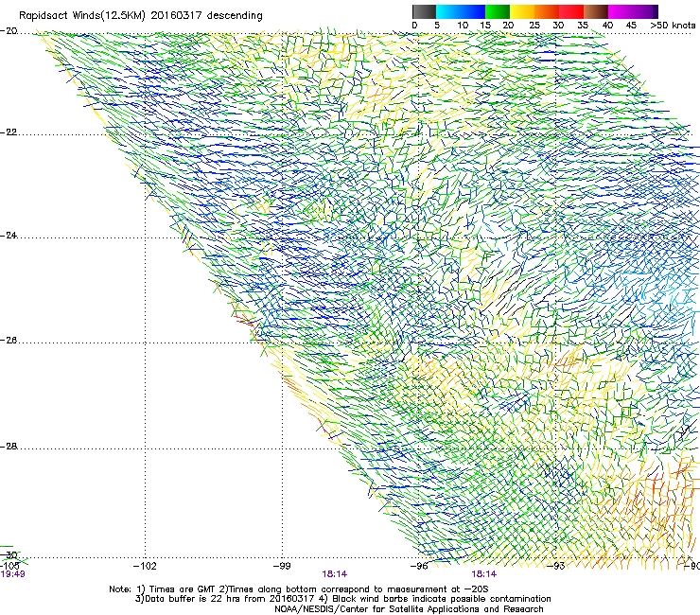Click the 'Data buffer is 22 hrs' note line
Screen dimensions: 700x615
(x=342, y=599)
